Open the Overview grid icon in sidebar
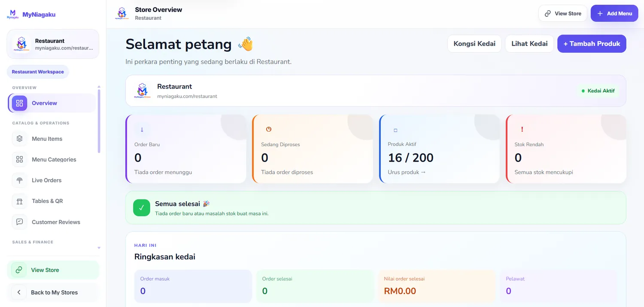Screen dimensions: 644x307 (19, 103)
